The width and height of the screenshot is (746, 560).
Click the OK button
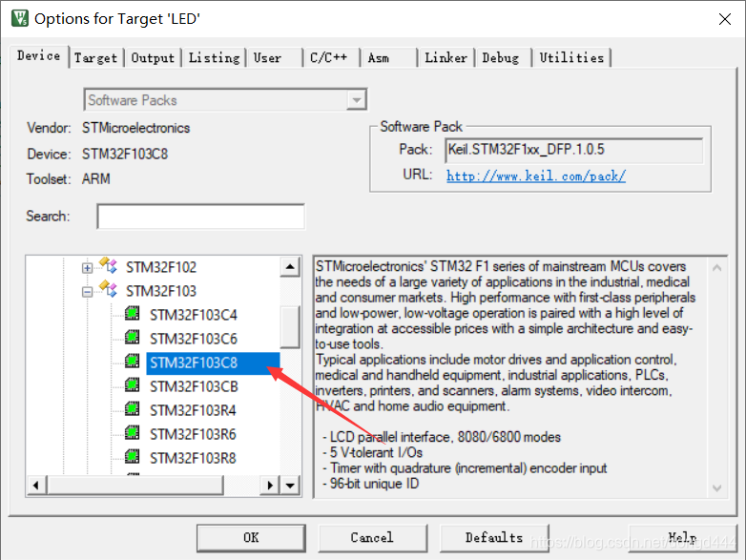(251, 538)
